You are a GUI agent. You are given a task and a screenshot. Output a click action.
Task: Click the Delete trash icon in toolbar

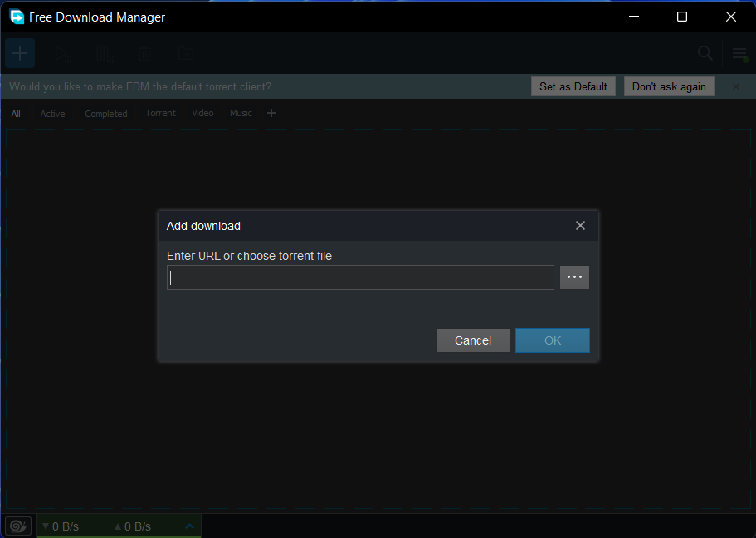pos(144,53)
